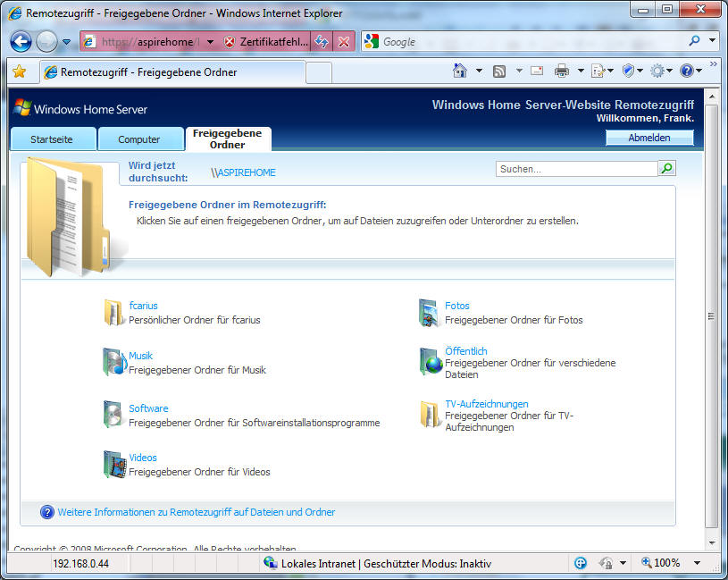Click the Zertifikatfehler certificate error badge

pos(266,42)
